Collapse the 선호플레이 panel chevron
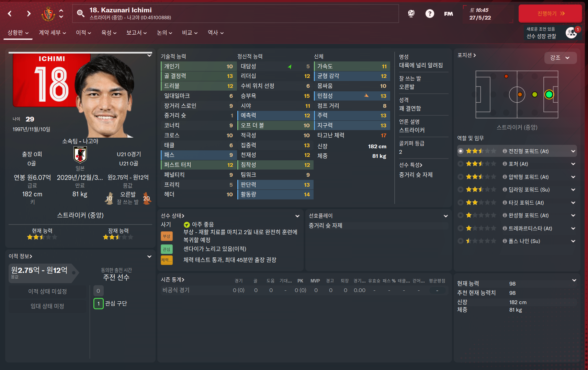 click(x=445, y=216)
